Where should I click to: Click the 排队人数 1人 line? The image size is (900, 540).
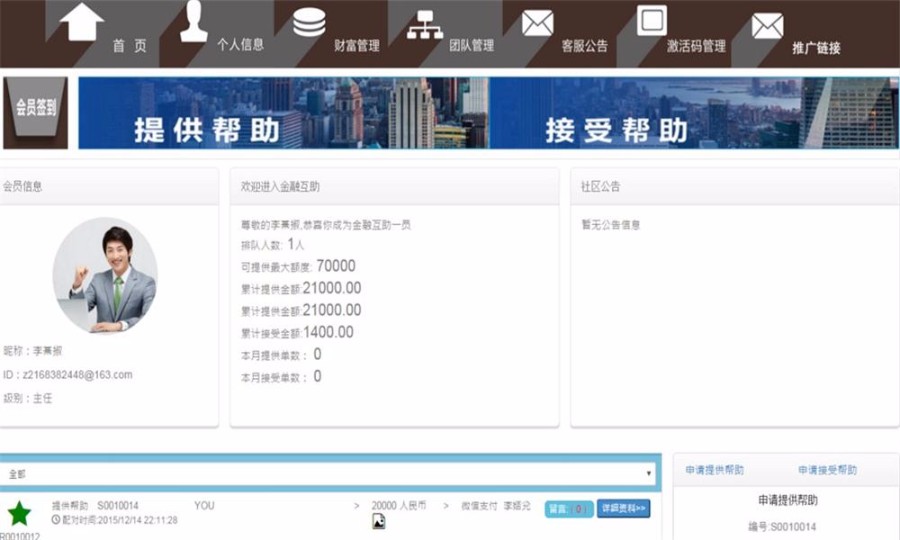(x=273, y=244)
